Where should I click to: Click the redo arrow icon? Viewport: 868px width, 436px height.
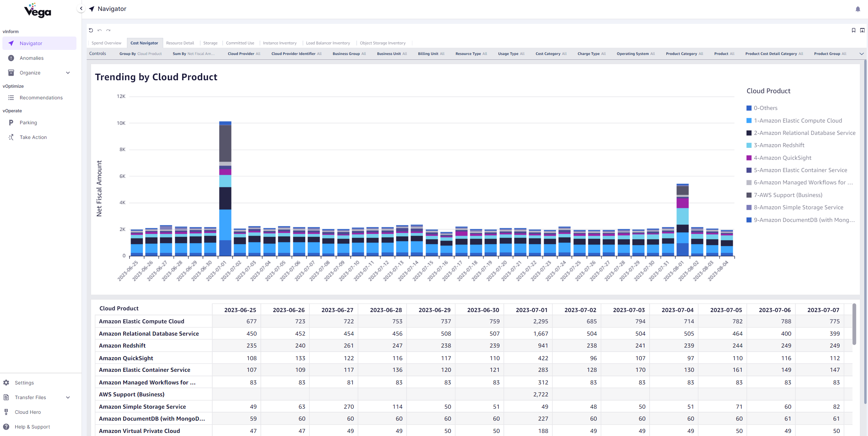108,30
